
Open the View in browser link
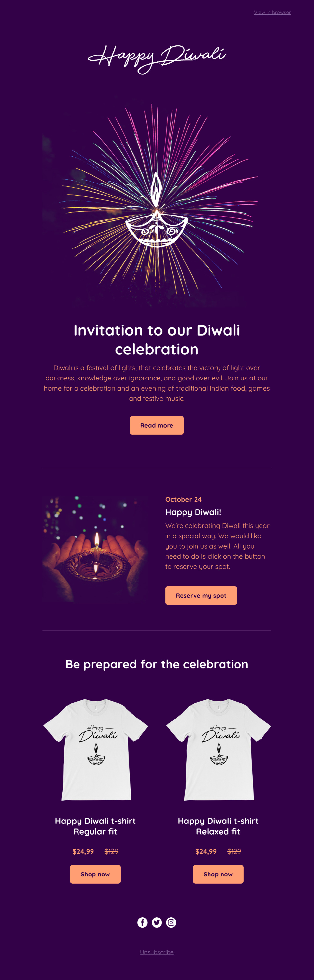tap(272, 13)
